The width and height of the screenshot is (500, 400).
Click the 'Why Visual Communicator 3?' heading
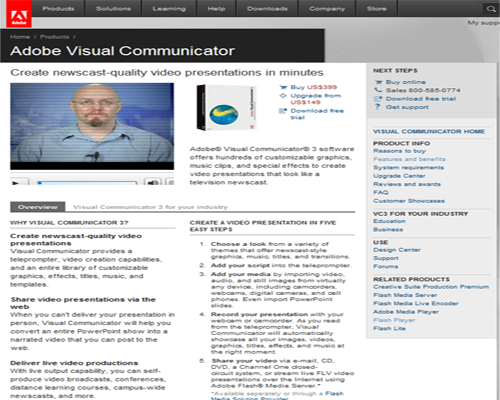(69, 223)
